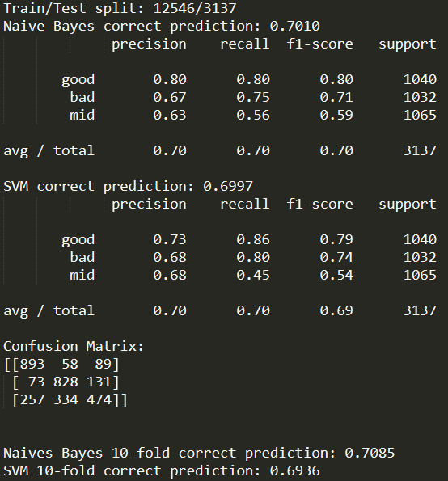Select SVM 'good' recall value 0.86
Image resolution: width=448 pixels, height=481 pixels.
tap(253, 239)
